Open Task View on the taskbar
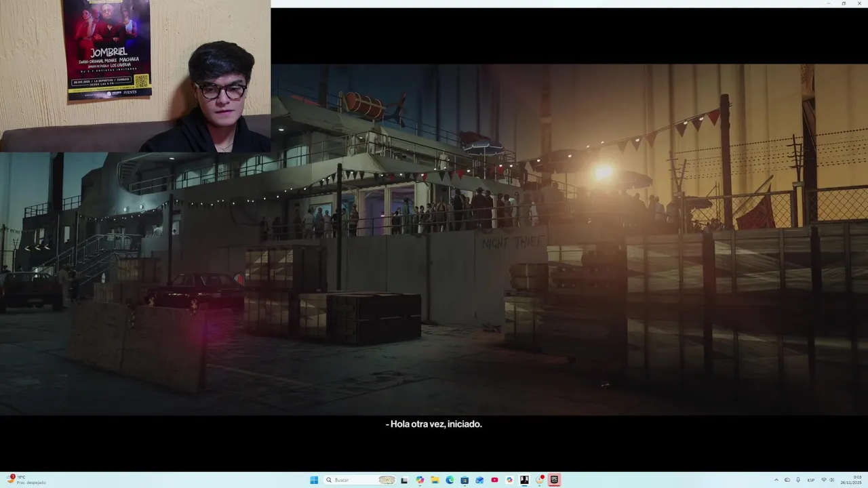 [x=404, y=480]
